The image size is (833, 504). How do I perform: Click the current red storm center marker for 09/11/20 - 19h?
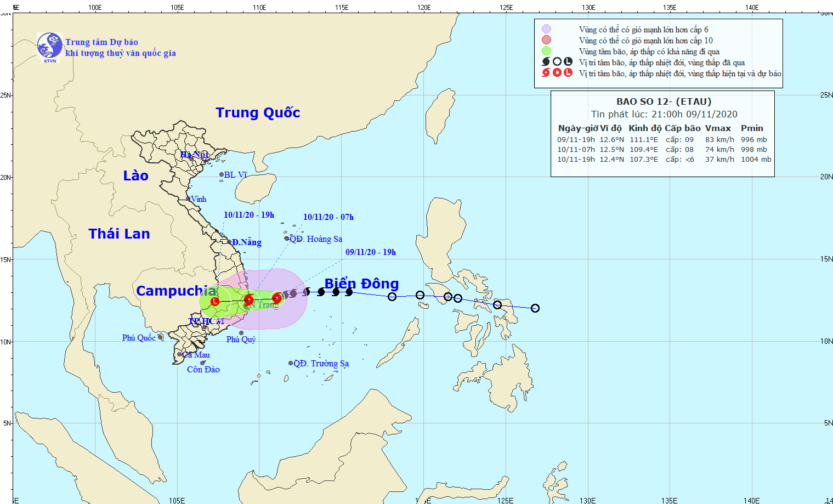(277, 298)
